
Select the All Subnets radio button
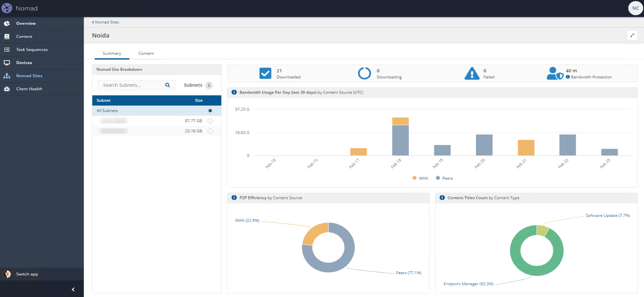[210, 110]
